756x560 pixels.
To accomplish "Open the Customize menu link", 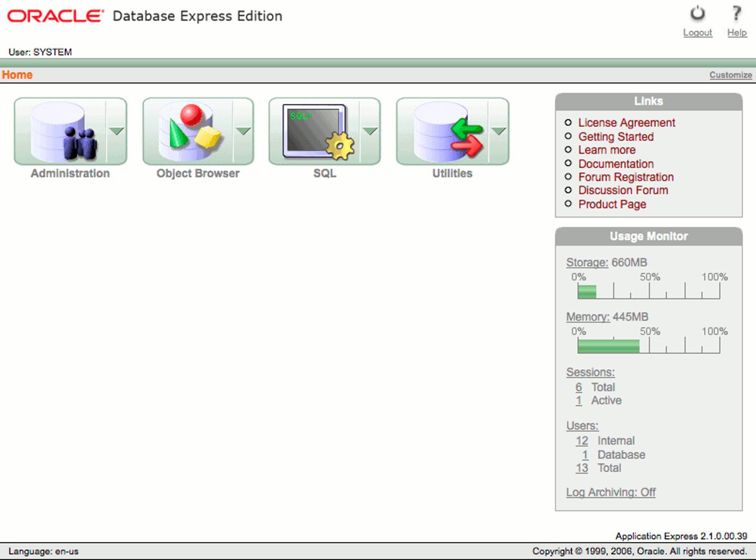I will click(x=730, y=75).
